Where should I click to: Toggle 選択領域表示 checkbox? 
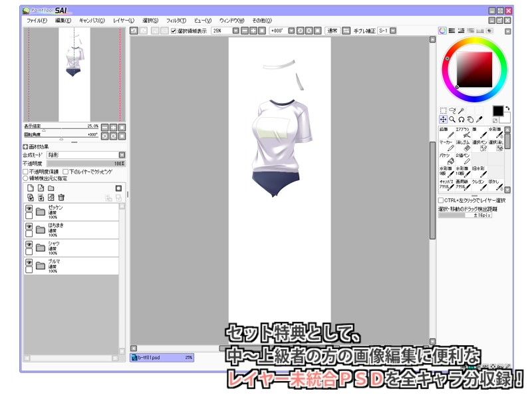point(174,31)
